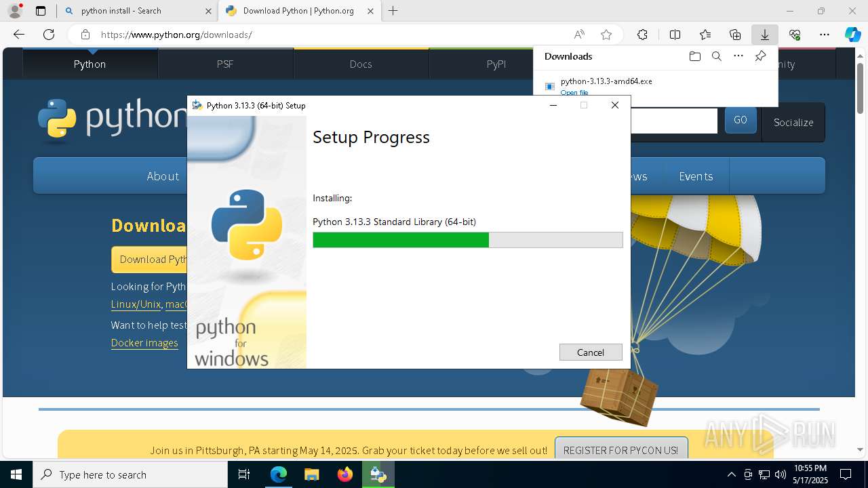The width and height of the screenshot is (868, 488).
Task: Click the taskbar clock and date
Action: (810, 474)
